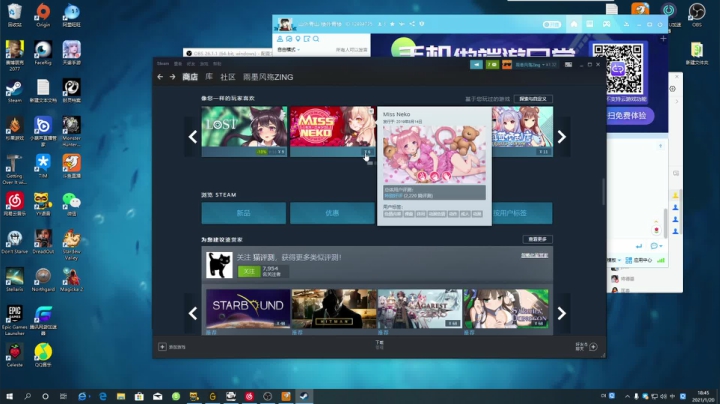Click the taskbar clock showing 18:45
This screenshot has height=404, width=720.
click(x=703, y=396)
